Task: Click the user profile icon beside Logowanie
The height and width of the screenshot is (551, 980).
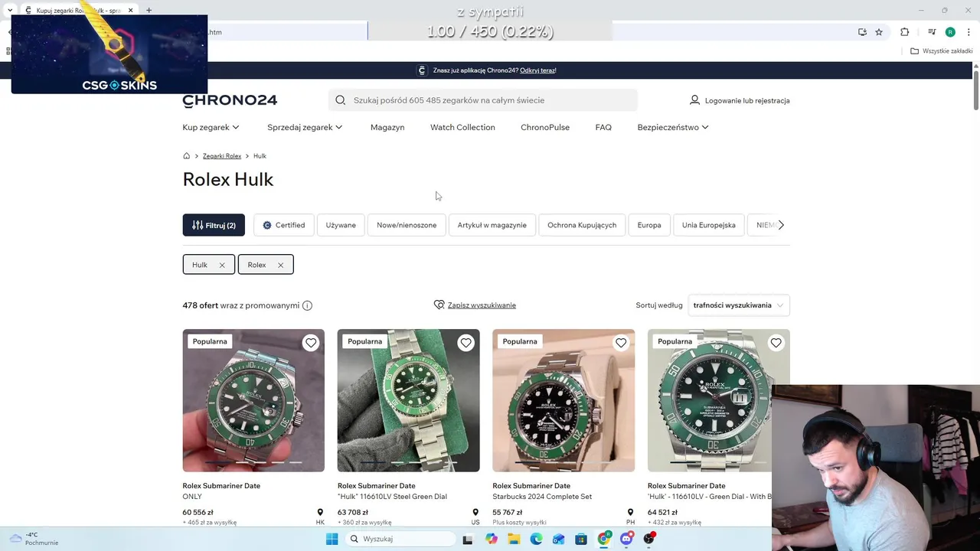Action: point(694,100)
